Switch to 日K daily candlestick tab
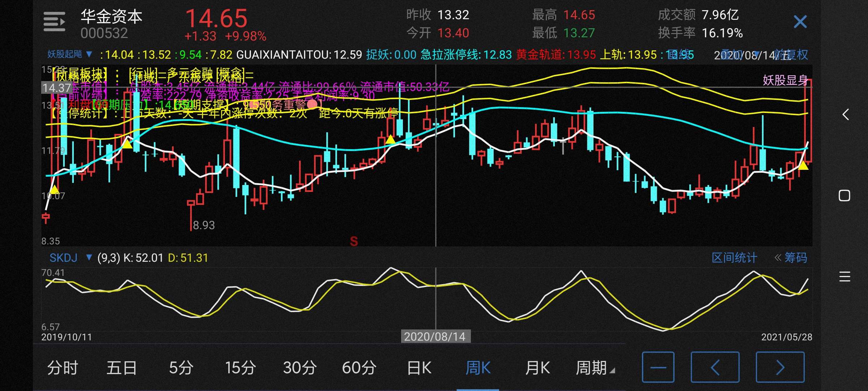868x391 pixels. (x=419, y=368)
